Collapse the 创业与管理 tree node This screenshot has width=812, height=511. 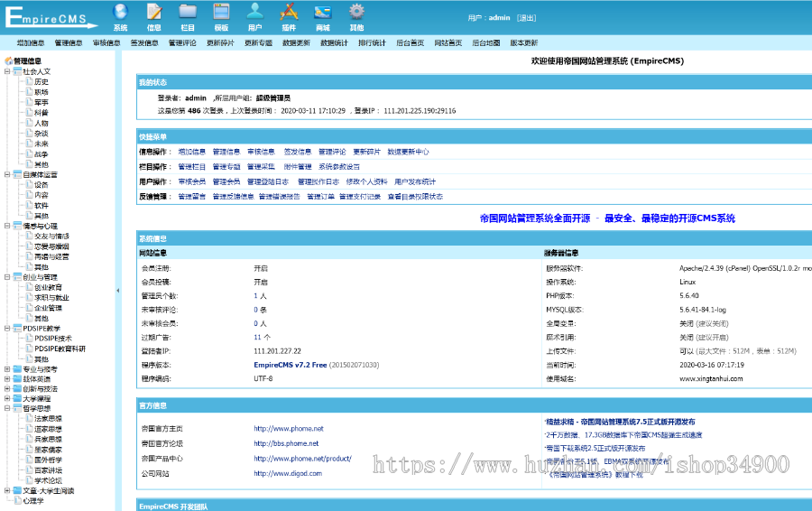[7, 277]
